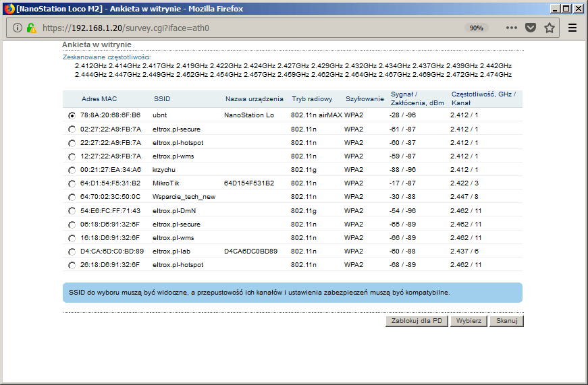Image resolution: width=588 pixels, height=385 pixels.
Task: Pick the eltrox.pl-lab radio button
Action: pos(72,251)
